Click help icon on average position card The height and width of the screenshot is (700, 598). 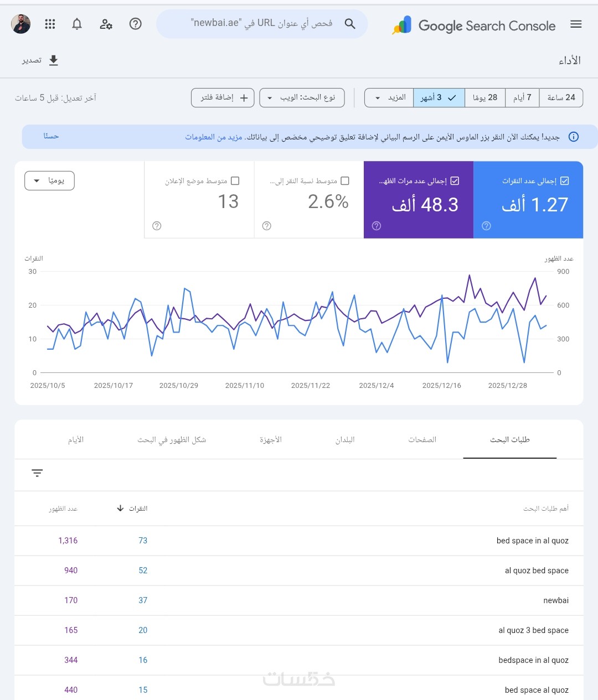(157, 226)
